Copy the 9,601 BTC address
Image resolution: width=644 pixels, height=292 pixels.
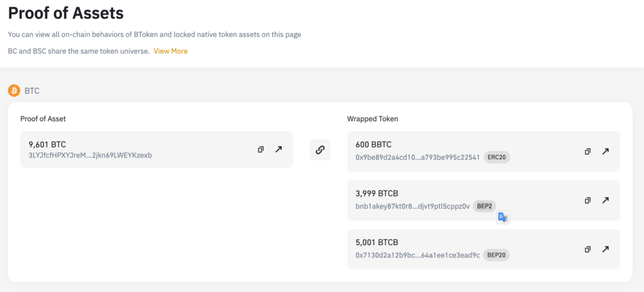[x=260, y=149]
